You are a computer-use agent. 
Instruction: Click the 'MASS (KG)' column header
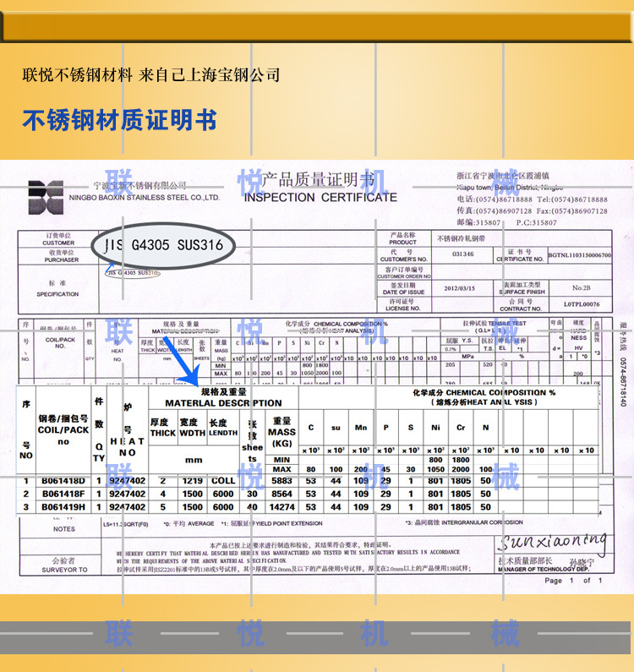[x=281, y=438]
